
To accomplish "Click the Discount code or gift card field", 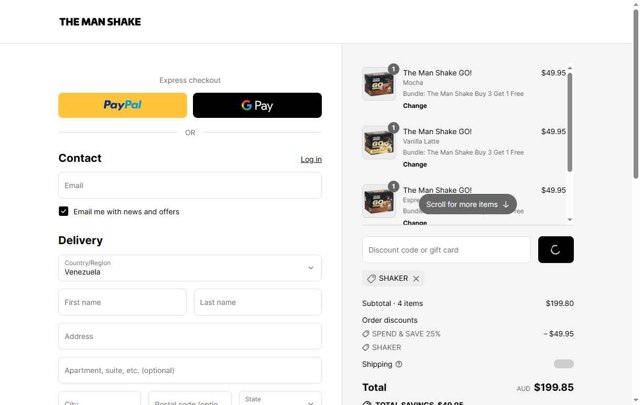I will tap(446, 250).
